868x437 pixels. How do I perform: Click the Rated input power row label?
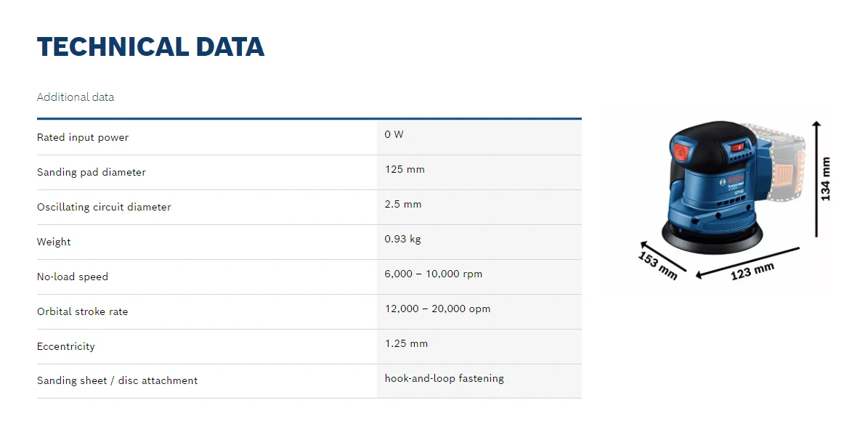coord(83,137)
